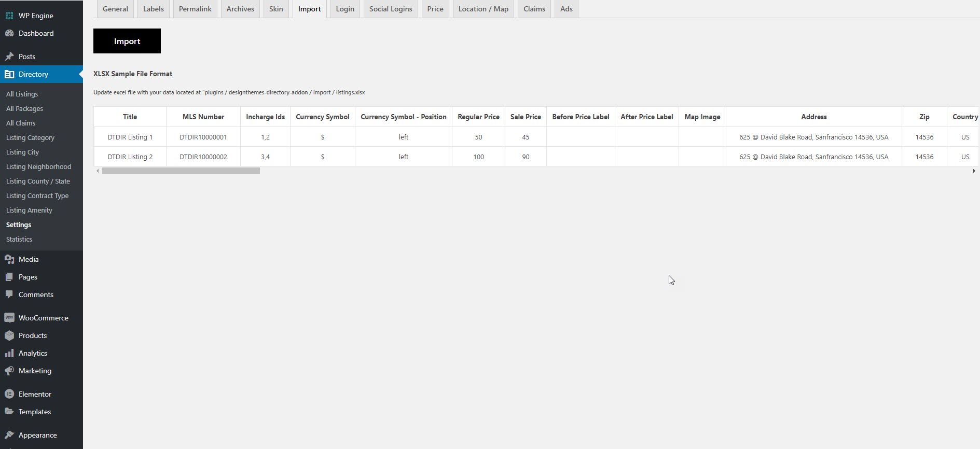Open the Claims tab
The image size is (980, 449).
534,9
